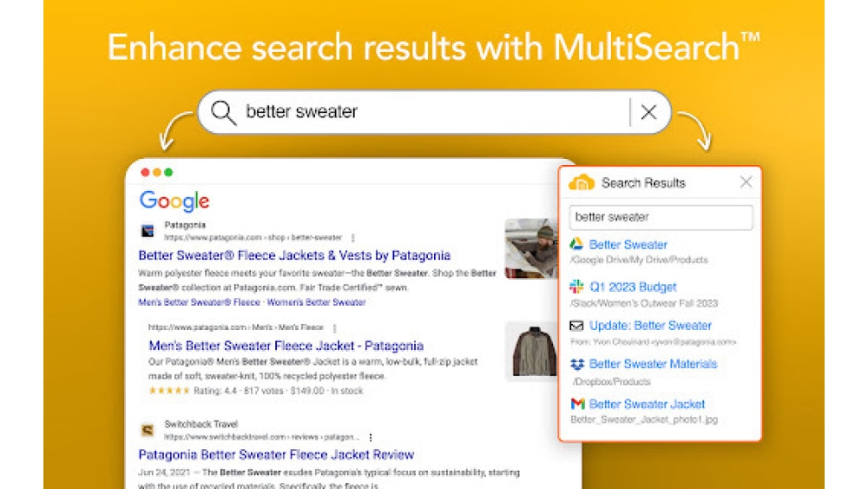Click the mail envelope icon beside Update
This screenshot has width=868, height=489.
(576, 326)
